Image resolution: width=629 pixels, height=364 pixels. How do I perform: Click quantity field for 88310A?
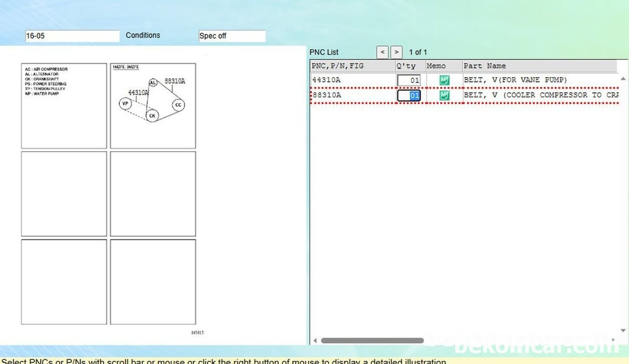[409, 96]
